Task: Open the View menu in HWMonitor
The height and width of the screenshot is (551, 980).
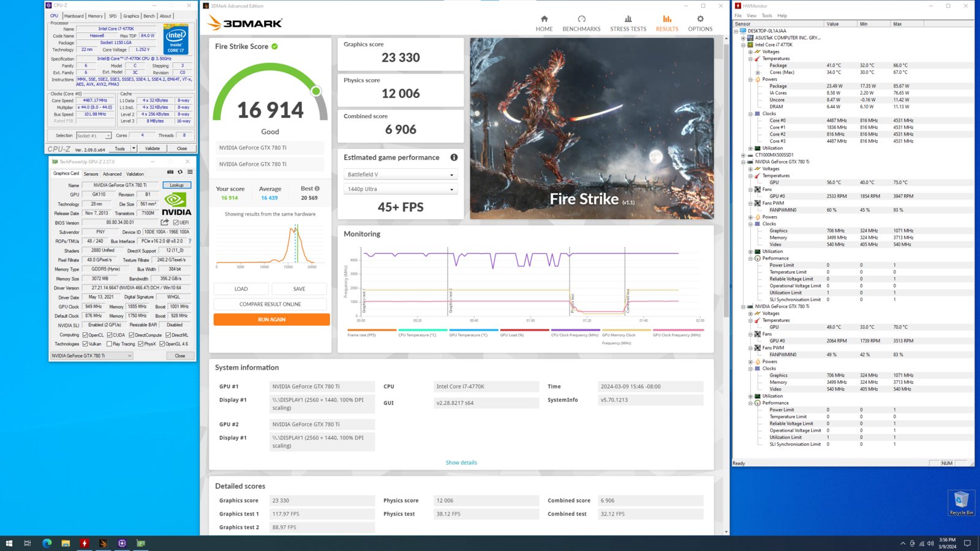Action: (x=752, y=16)
